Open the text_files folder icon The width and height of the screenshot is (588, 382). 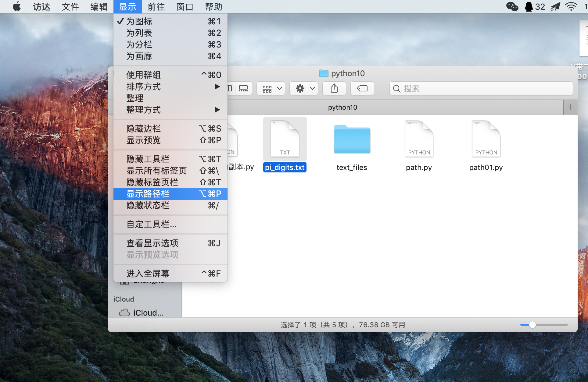point(352,140)
